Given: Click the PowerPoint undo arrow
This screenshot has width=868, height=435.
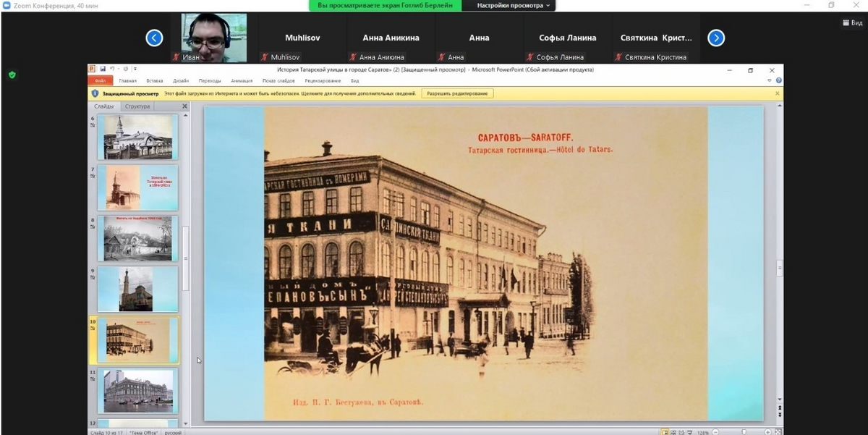Looking at the screenshot, I should tap(113, 69).
